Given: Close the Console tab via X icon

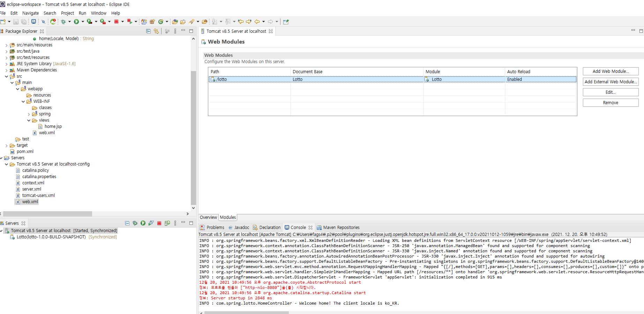Looking at the screenshot, I should 310,228.
